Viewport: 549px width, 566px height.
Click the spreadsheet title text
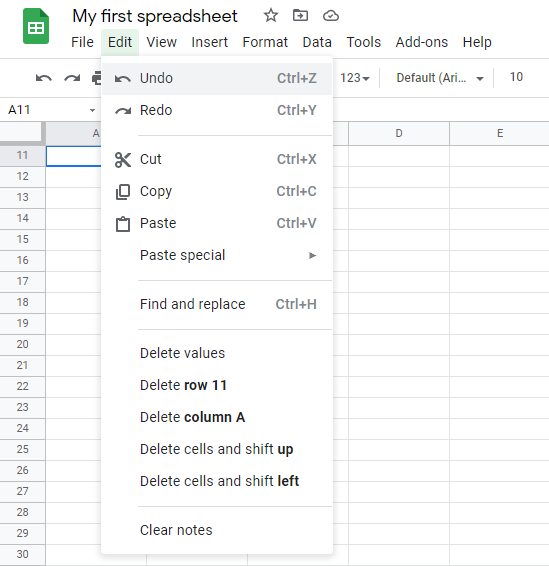click(155, 16)
